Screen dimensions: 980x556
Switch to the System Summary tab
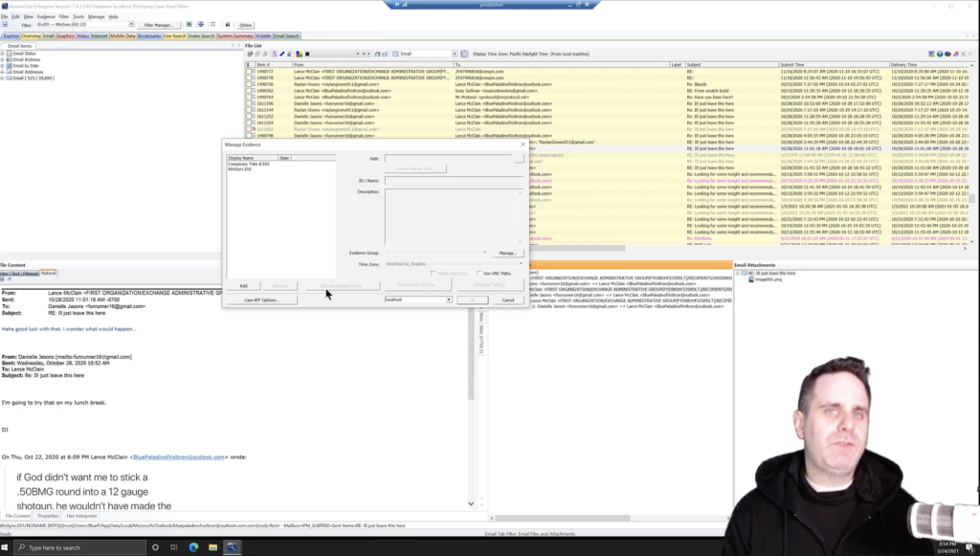coord(235,36)
